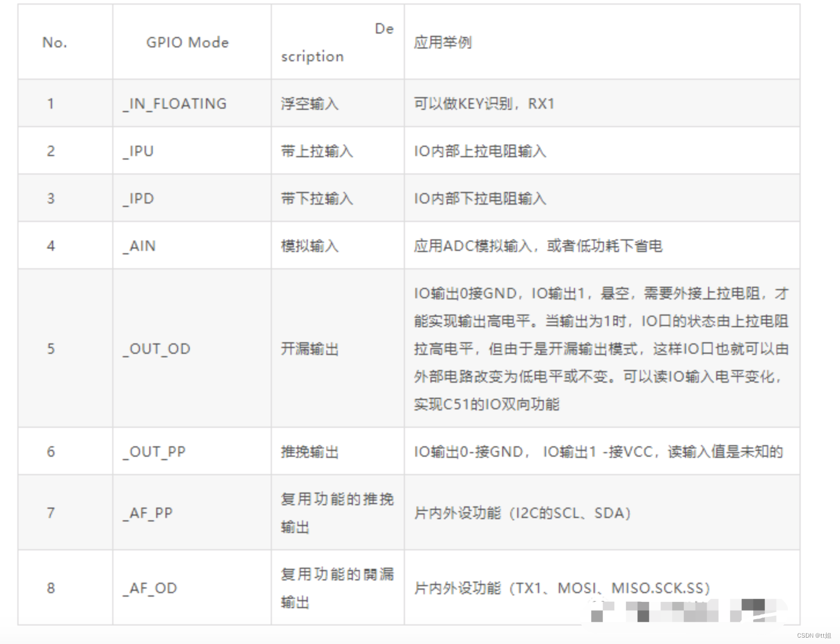Click the "复用功能的開漏输出" description cell

point(337,588)
